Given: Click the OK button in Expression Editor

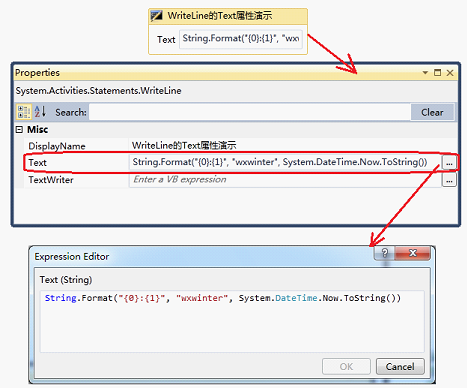Looking at the screenshot, I should pos(346,366).
